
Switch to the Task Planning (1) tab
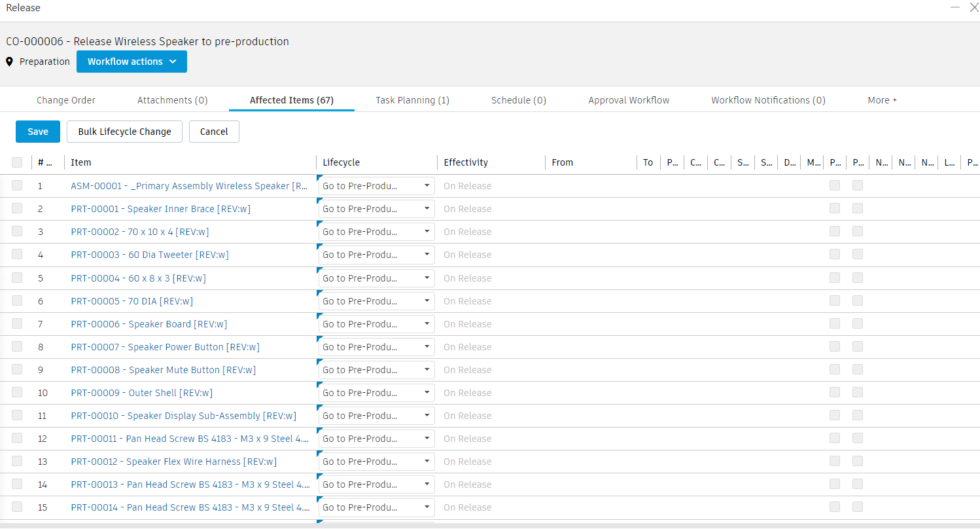pyautogui.click(x=412, y=100)
